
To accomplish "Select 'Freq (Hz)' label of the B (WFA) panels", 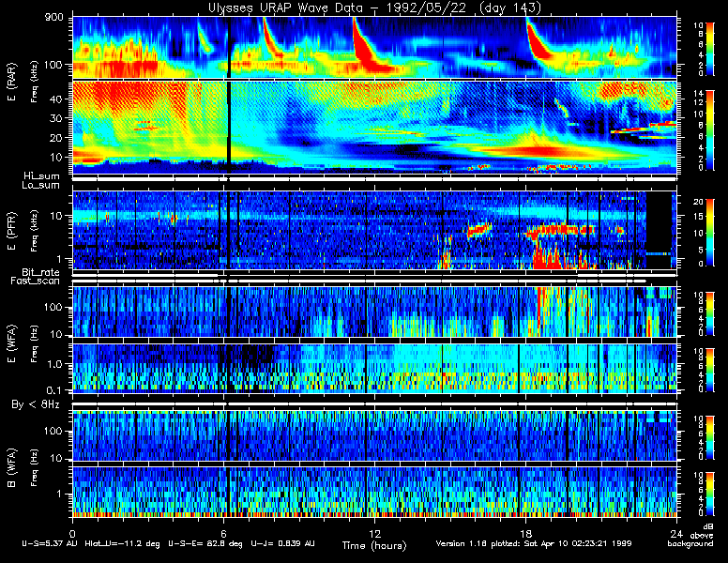I will [34, 468].
